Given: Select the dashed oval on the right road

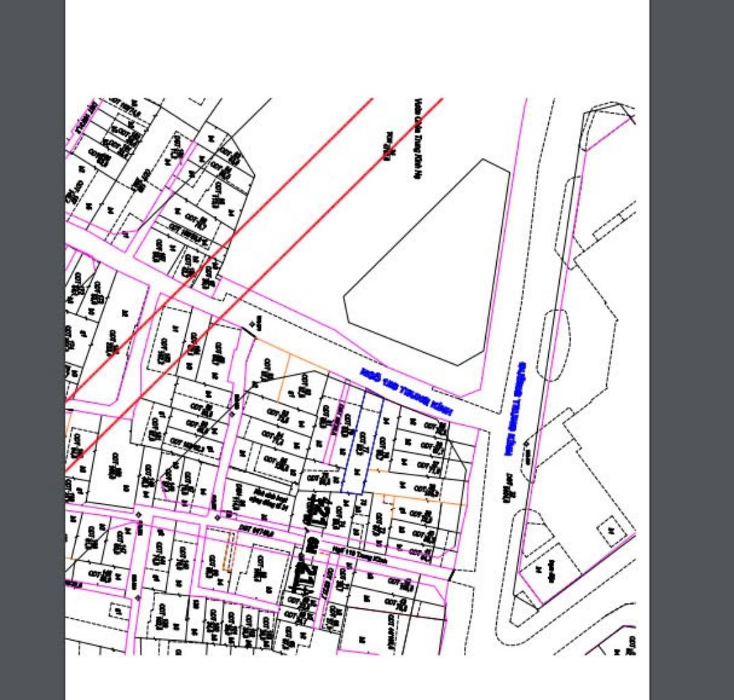Looking at the screenshot, I should coord(553,345).
